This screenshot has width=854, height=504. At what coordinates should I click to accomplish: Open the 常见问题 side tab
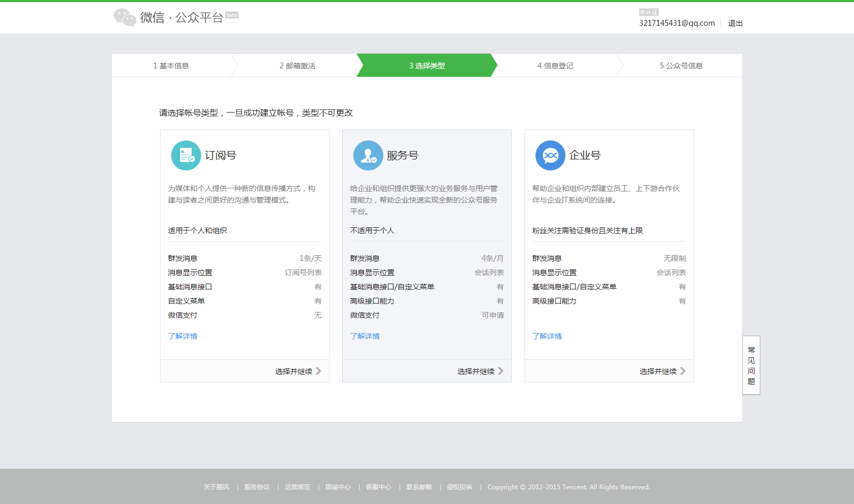click(x=751, y=365)
